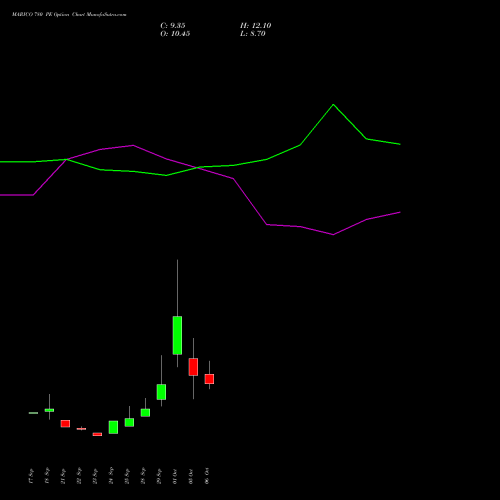Click the 22 Sep date label
Screen dimensions: 500x500
pyautogui.click(x=79, y=476)
